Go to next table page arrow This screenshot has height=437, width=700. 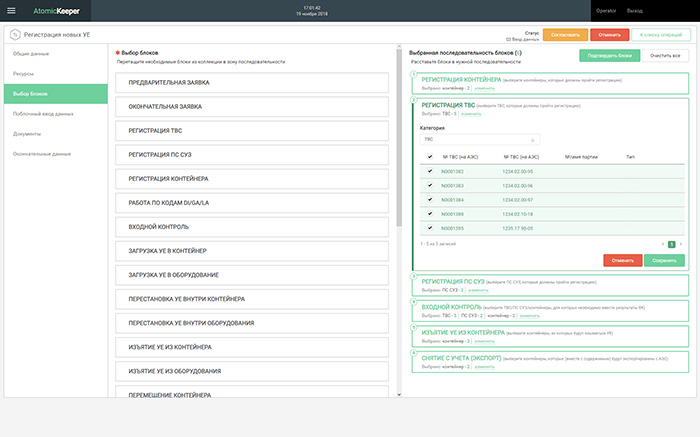click(683, 243)
